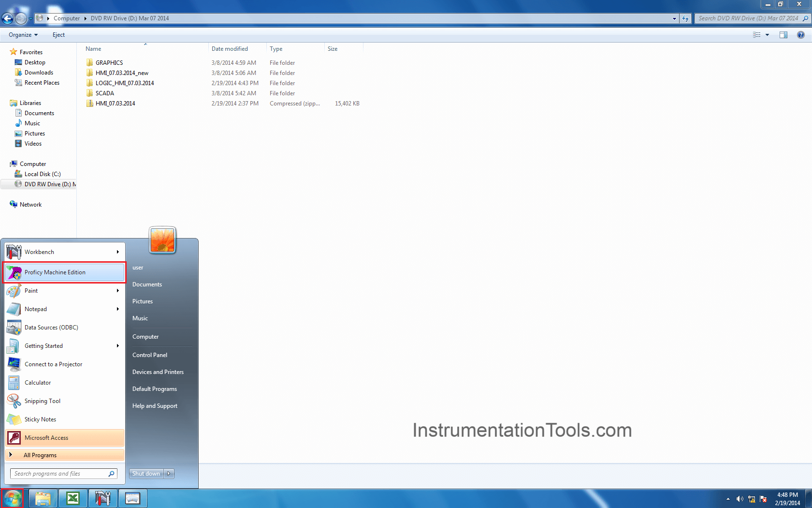812x508 pixels.
Task: Open Workbench from the taskbar
Action: click(103, 498)
